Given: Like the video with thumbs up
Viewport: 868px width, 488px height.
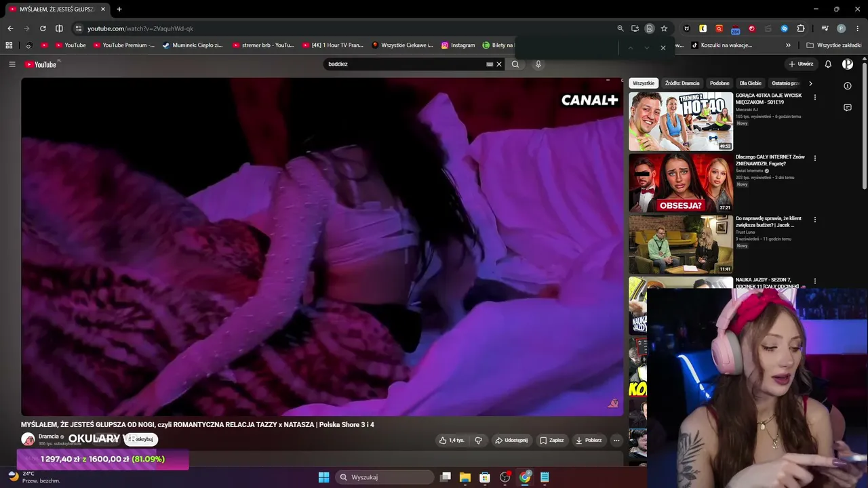Looking at the screenshot, I should pos(452,441).
